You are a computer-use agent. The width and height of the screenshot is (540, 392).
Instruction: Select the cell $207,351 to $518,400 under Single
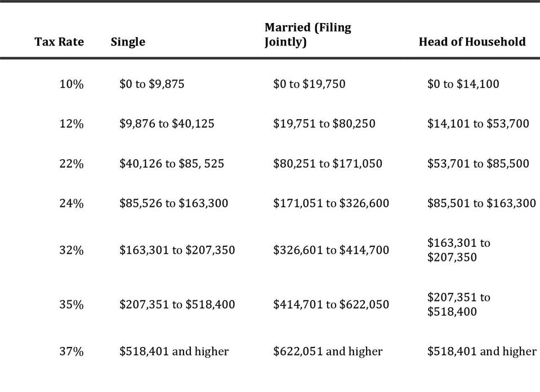177,304
